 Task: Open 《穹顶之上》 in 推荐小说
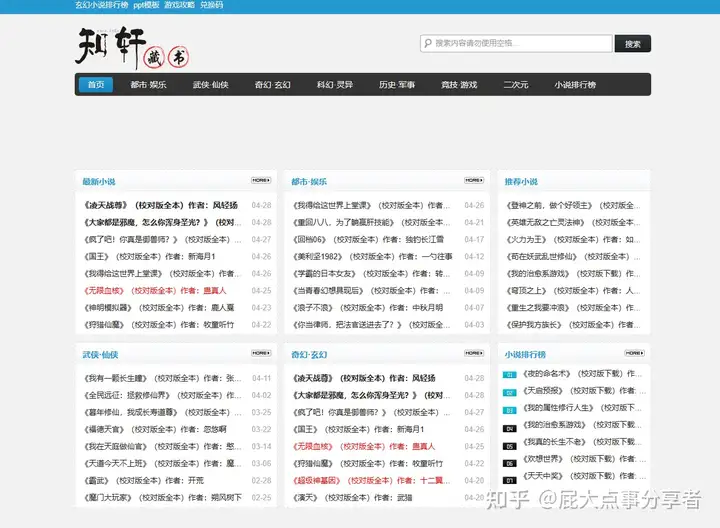click(x=573, y=291)
